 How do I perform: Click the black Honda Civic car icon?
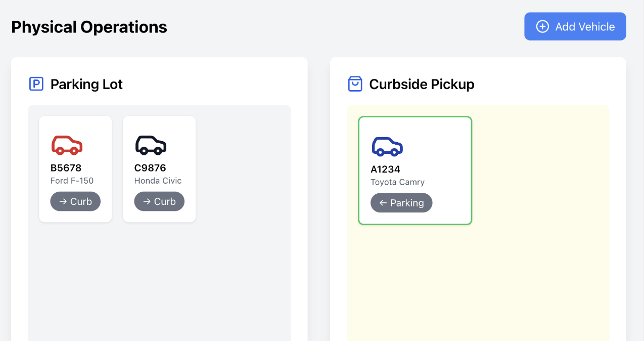pos(151,145)
